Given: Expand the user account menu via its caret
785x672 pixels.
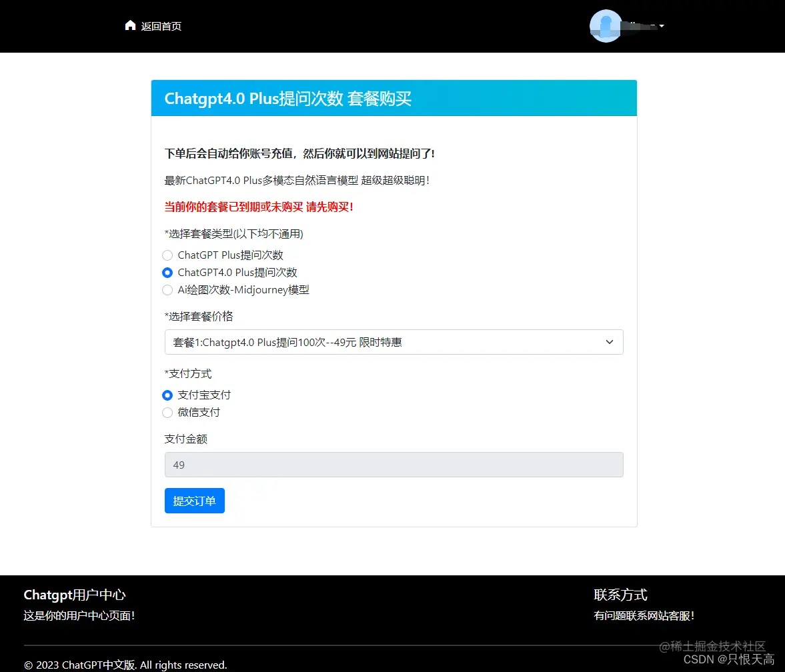Looking at the screenshot, I should [661, 26].
